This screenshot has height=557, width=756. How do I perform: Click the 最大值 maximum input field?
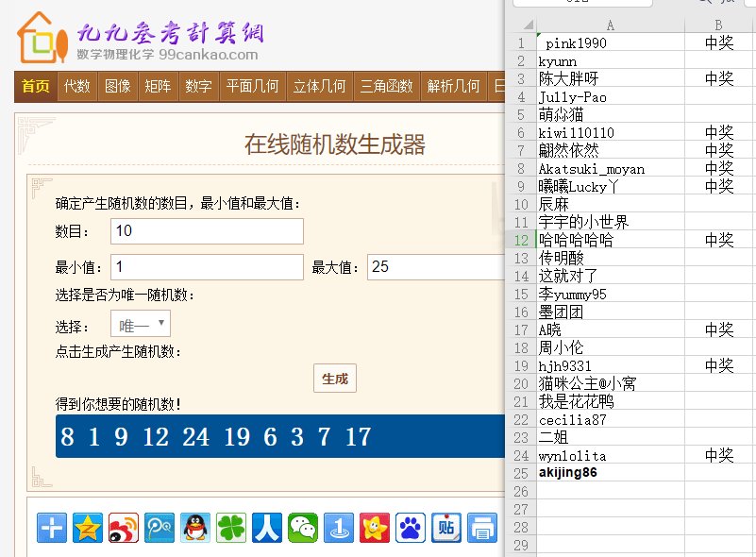[x=436, y=266]
